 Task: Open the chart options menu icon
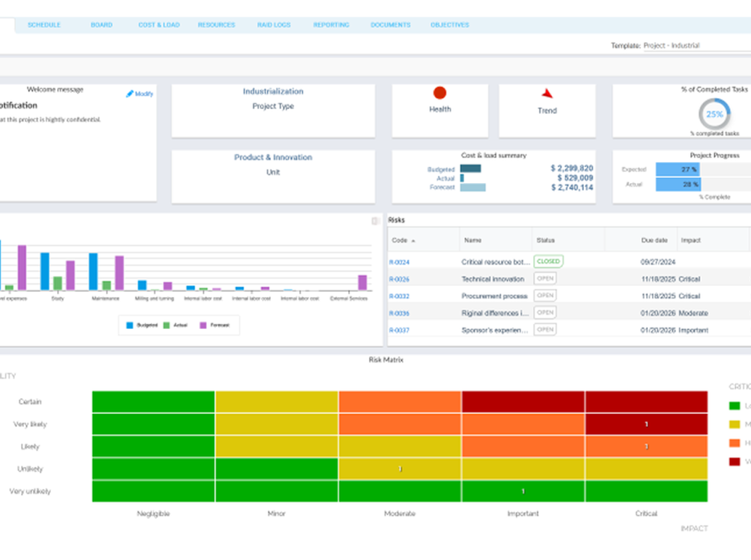[x=375, y=221]
